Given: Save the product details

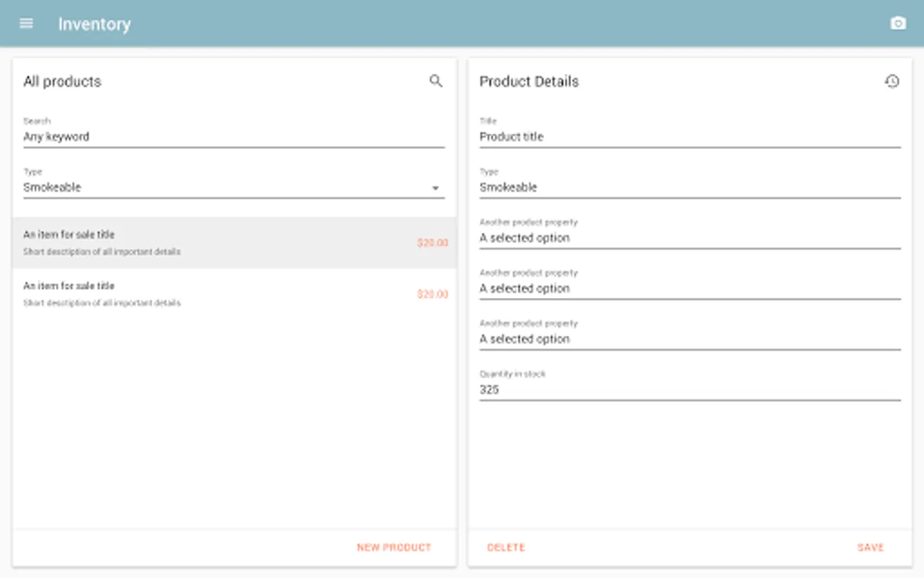Looking at the screenshot, I should pyautogui.click(x=870, y=547).
